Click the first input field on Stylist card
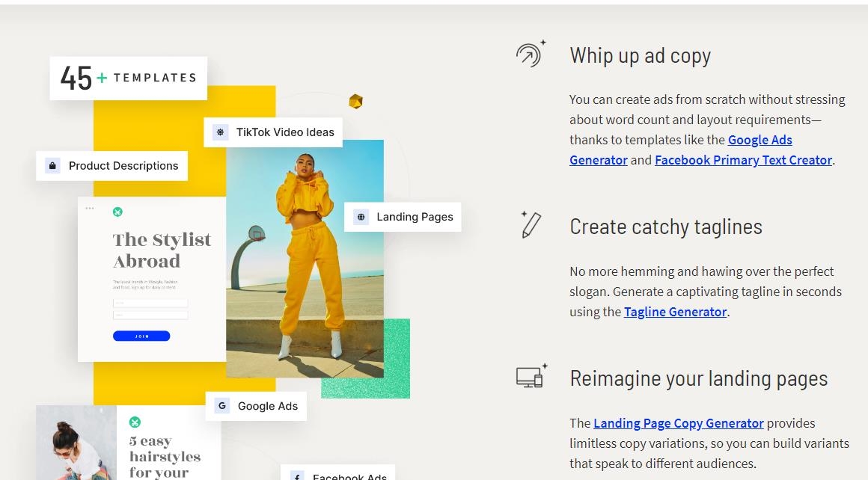868x480 pixels. [150, 303]
